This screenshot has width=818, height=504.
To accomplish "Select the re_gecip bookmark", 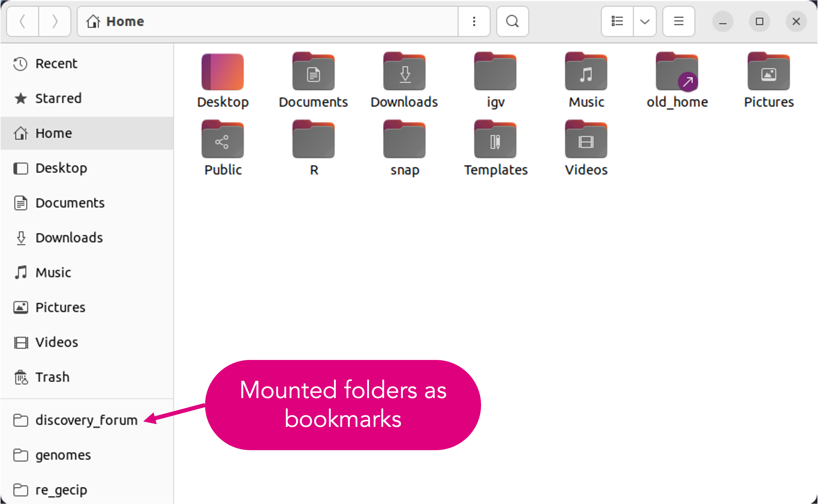I will 61,490.
